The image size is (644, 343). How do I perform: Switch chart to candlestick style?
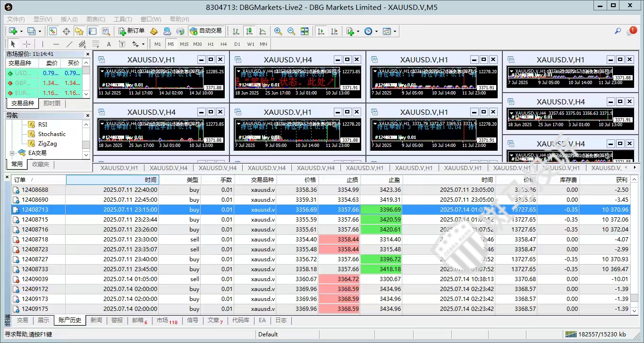coord(249,31)
